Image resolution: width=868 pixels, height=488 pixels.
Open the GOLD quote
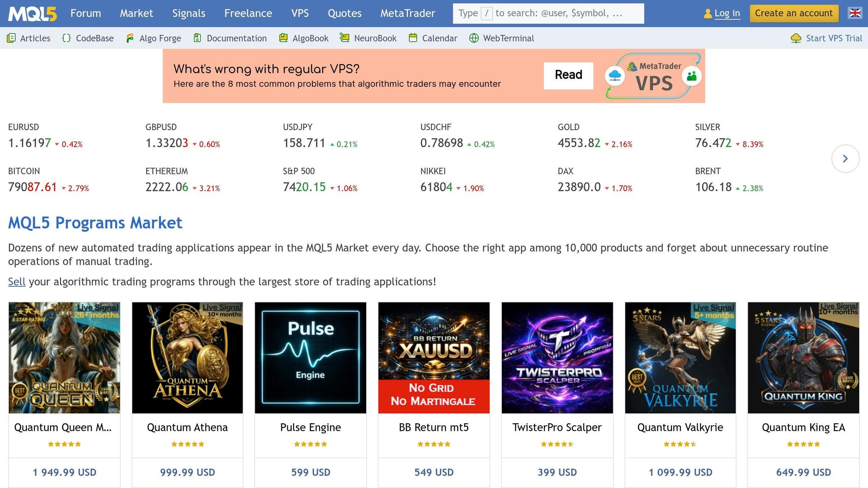pyautogui.click(x=595, y=136)
